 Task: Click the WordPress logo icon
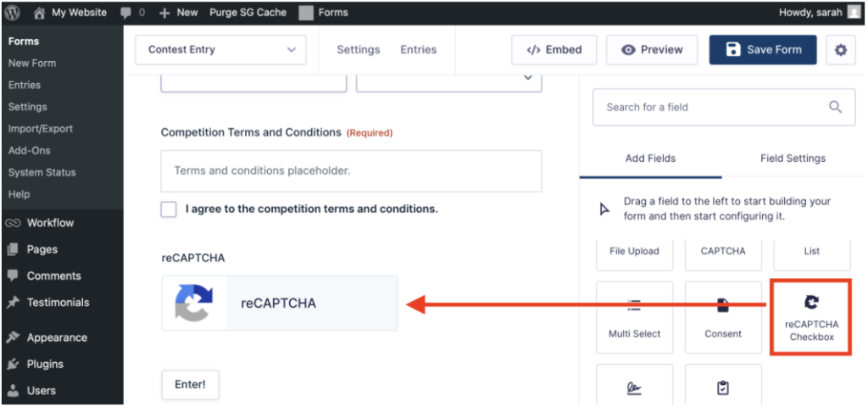(13, 12)
